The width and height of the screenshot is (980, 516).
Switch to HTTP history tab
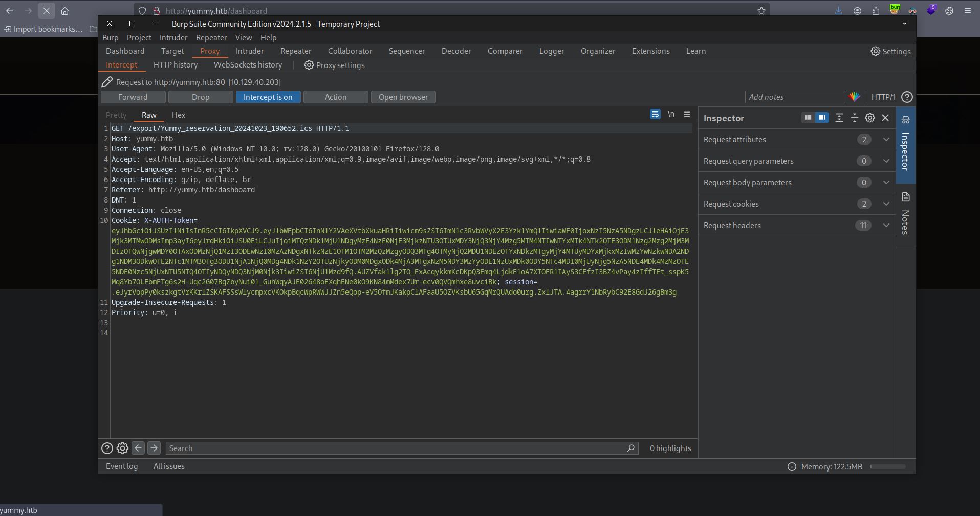point(175,65)
